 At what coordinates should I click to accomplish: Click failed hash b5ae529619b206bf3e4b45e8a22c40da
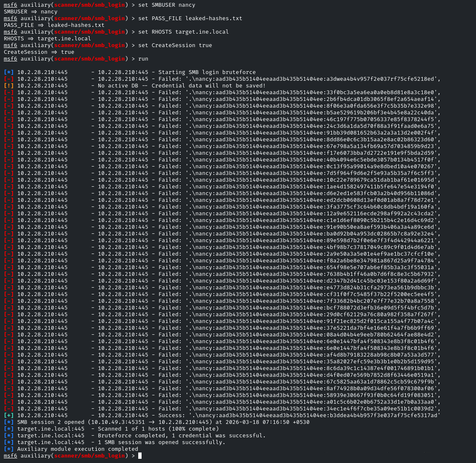[x=380, y=112]
